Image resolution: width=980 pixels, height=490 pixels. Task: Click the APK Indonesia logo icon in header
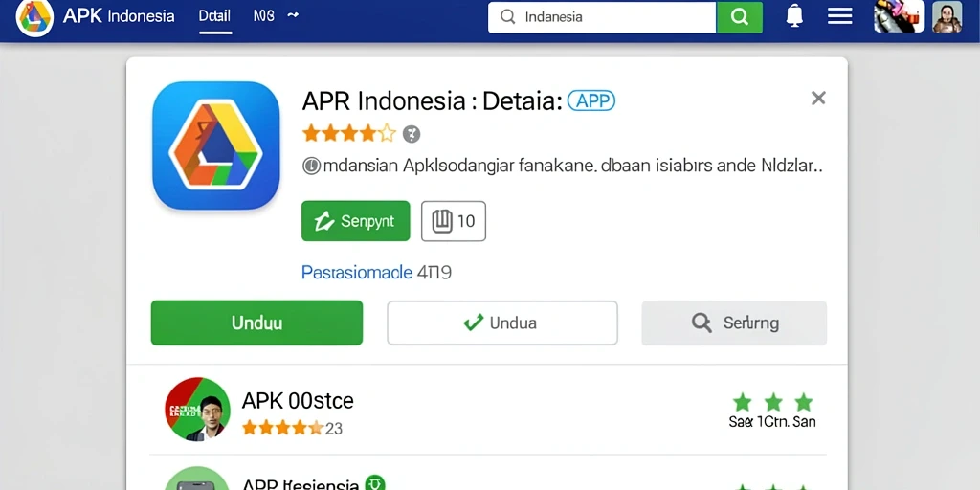click(34, 17)
